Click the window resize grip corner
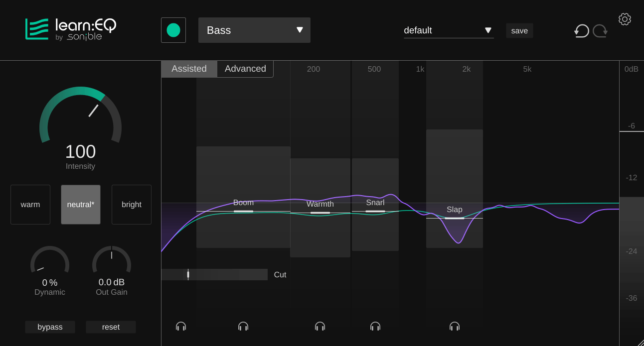Image resolution: width=644 pixels, height=346 pixels. (641, 343)
